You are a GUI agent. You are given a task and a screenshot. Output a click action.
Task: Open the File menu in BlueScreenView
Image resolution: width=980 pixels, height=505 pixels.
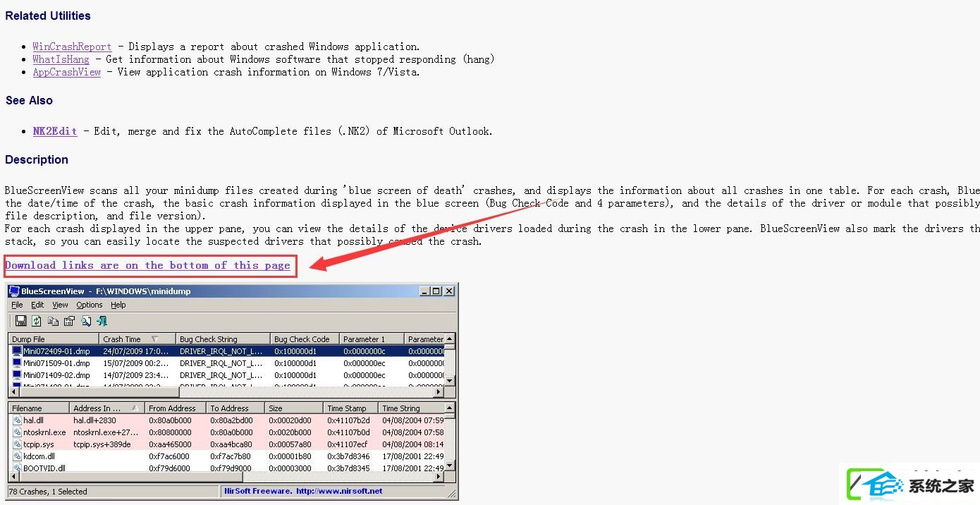[x=17, y=305]
